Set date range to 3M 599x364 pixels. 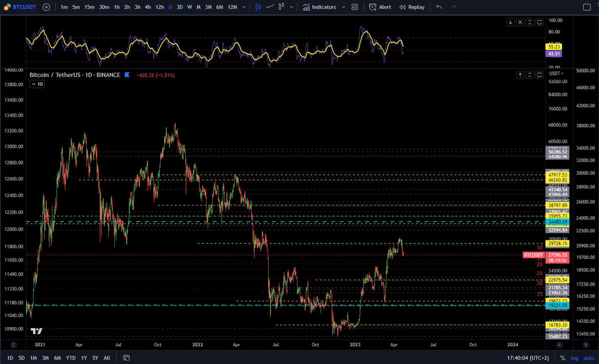point(45,358)
